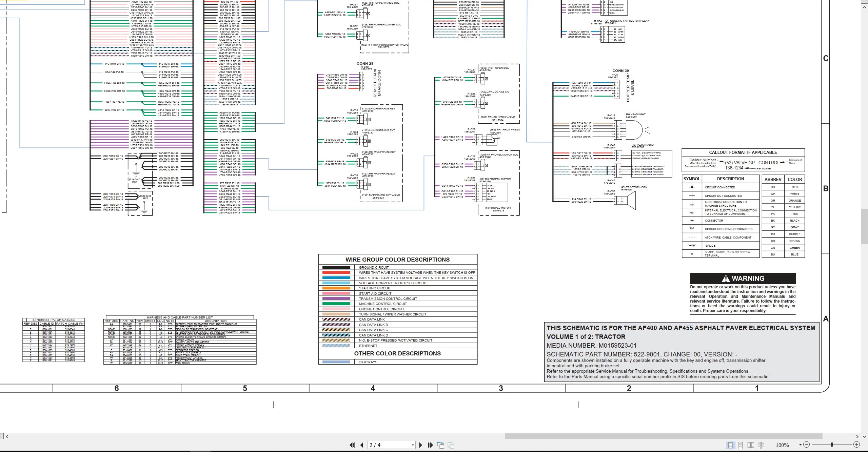The image size is (868, 452).
Task: Go to the first page
Action: click(352, 445)
